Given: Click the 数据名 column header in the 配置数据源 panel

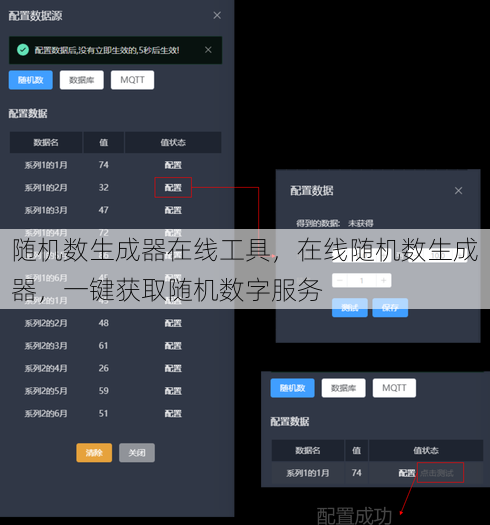Looking at the screenshot, I should click(x=46, y=143).
